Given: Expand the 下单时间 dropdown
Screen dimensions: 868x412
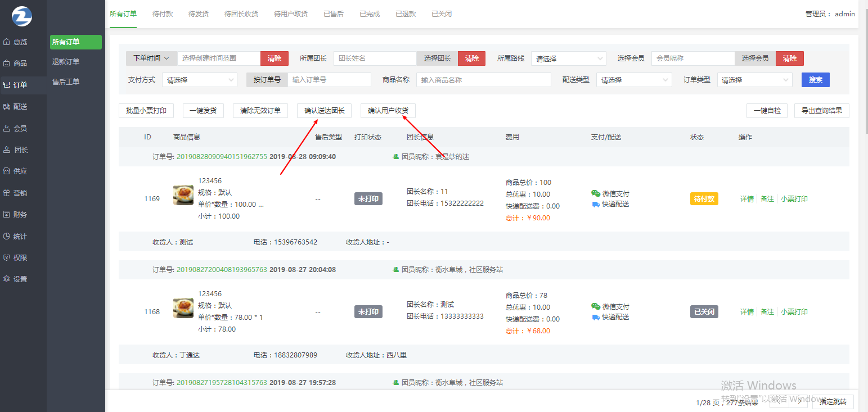Looking at the screenshot, I should click(151, 58).
